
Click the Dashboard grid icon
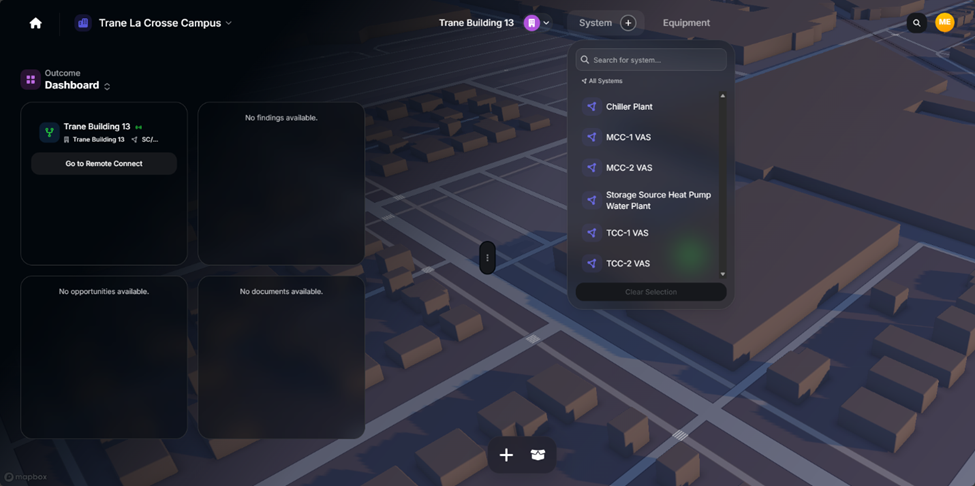point(30,80)
